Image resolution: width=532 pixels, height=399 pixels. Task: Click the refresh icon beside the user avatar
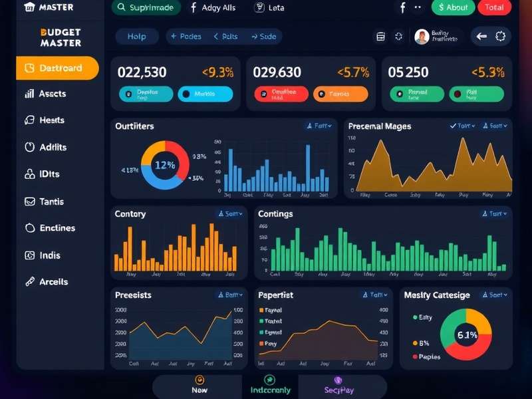click(399, 37)
